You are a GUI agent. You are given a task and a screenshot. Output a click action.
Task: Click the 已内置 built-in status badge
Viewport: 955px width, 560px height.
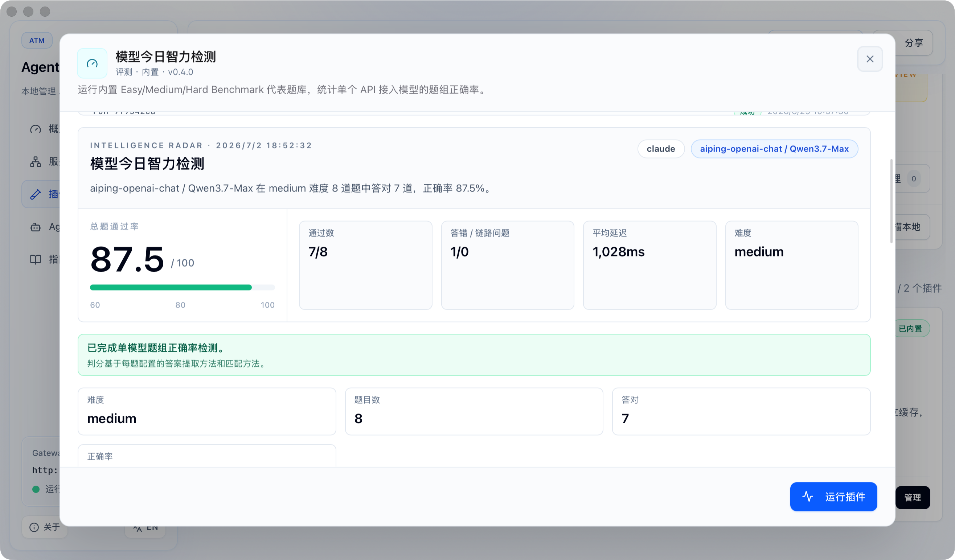(910, 329)
